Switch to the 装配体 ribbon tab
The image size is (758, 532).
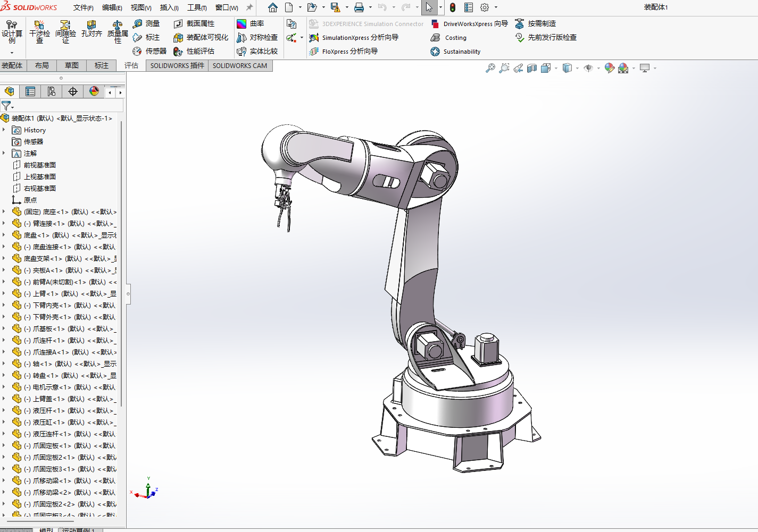click(12, 65)
